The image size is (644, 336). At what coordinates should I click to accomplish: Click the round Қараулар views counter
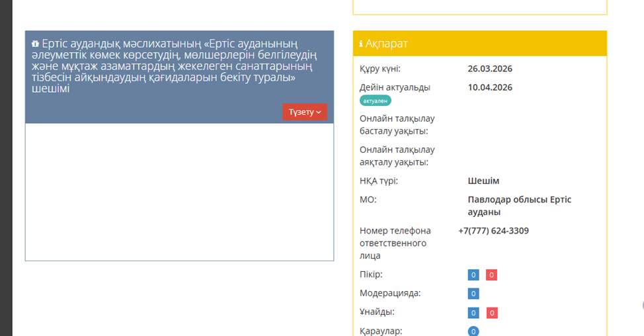tap(473, 331)
